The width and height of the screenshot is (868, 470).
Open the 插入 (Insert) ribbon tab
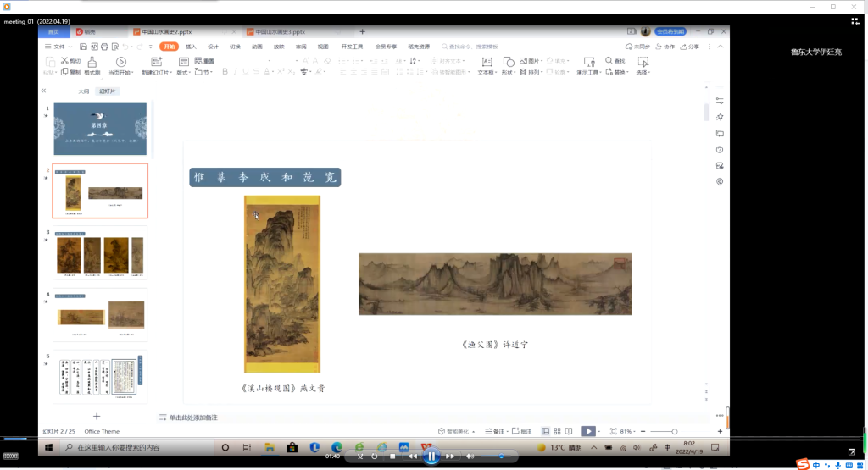(191, 47)
